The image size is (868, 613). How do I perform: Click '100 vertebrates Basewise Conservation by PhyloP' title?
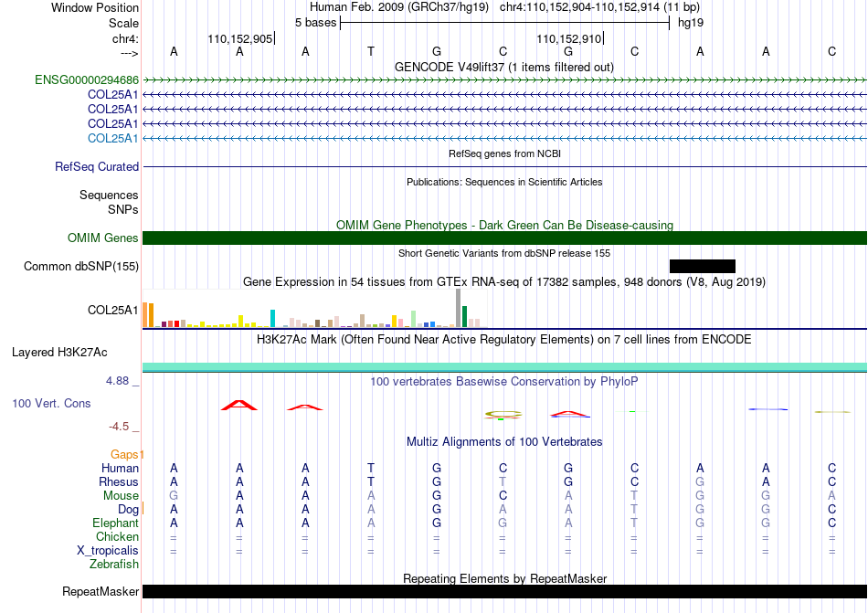click(504, 381)
